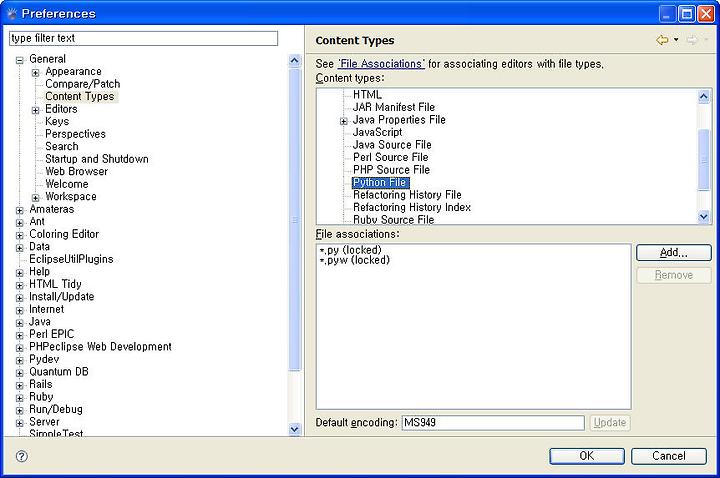The image size is (720, 478).
Task: Select Perl Source File content type
Action: [x=390, y=157]
